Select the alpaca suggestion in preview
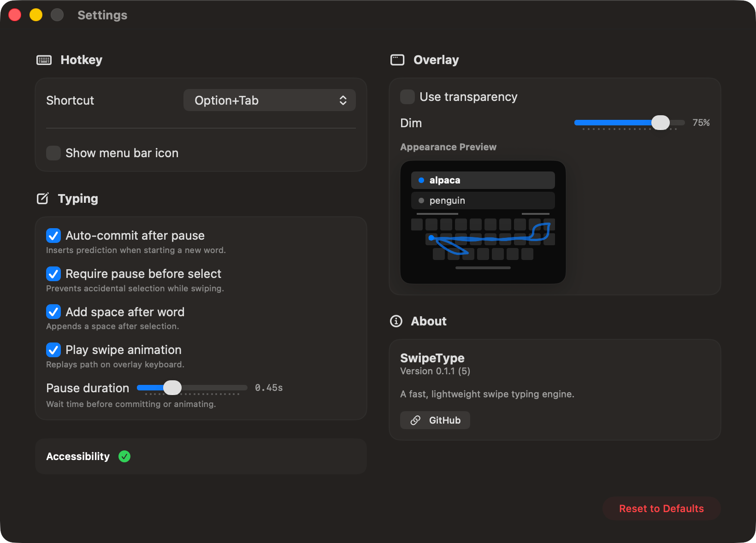 click(x=483, y=180)
